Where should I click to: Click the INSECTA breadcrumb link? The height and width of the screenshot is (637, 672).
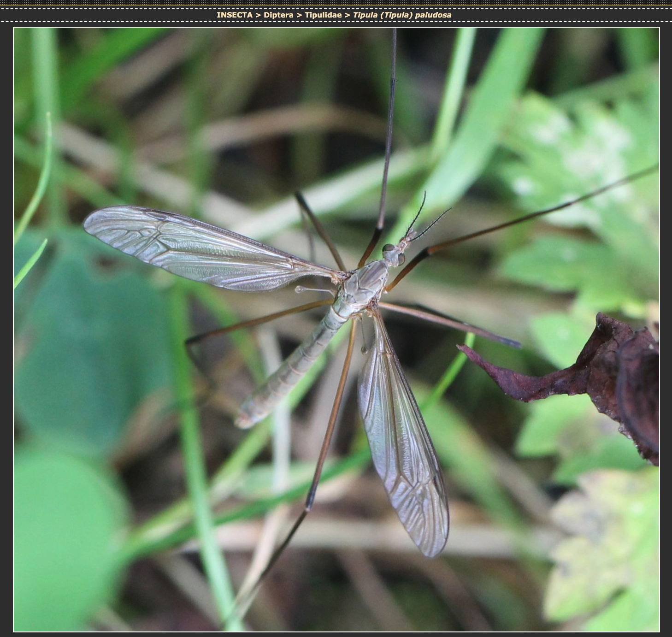point(234,15)
